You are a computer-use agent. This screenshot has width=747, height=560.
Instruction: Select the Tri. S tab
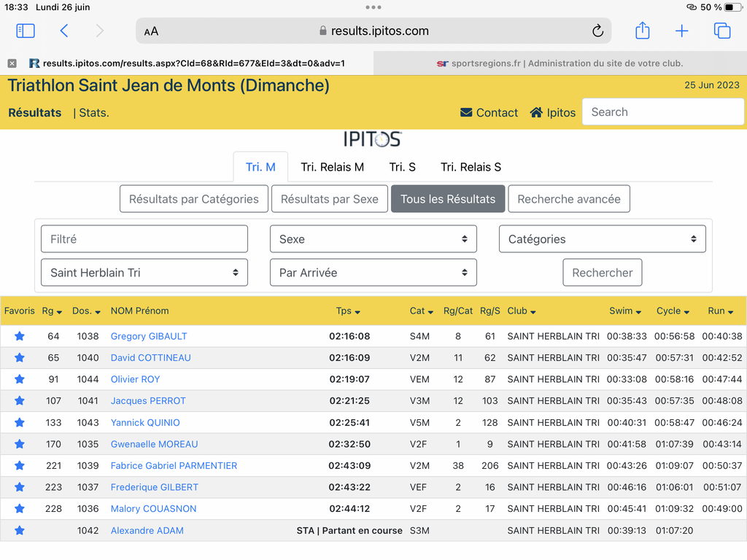point(402,167)
